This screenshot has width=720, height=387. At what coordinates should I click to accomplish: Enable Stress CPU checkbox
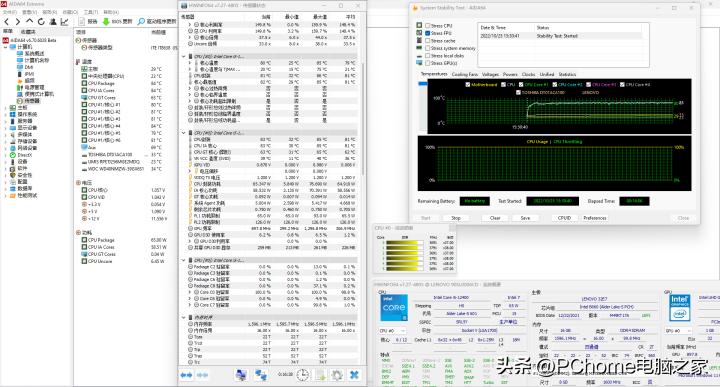428,26
